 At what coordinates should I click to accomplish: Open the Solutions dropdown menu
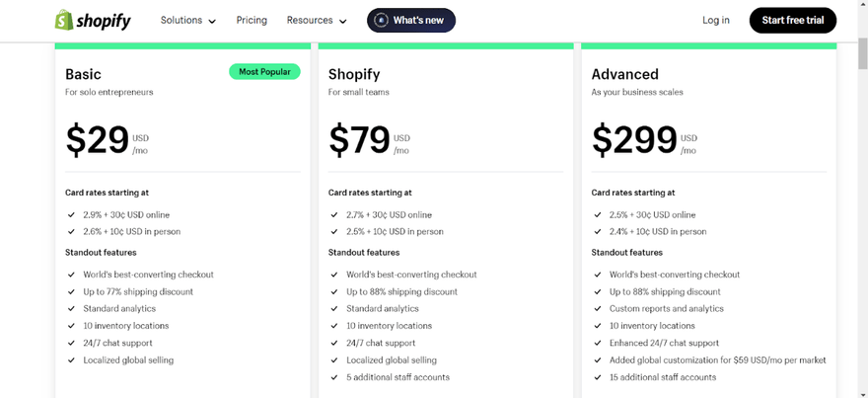(x=188, y=21)
